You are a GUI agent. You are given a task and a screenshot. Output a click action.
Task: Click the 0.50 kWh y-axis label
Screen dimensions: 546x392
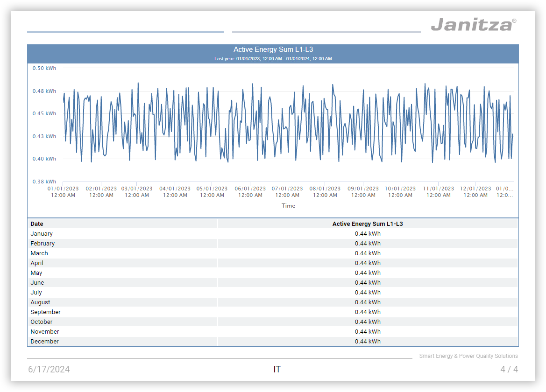click(x=44, y=68)
